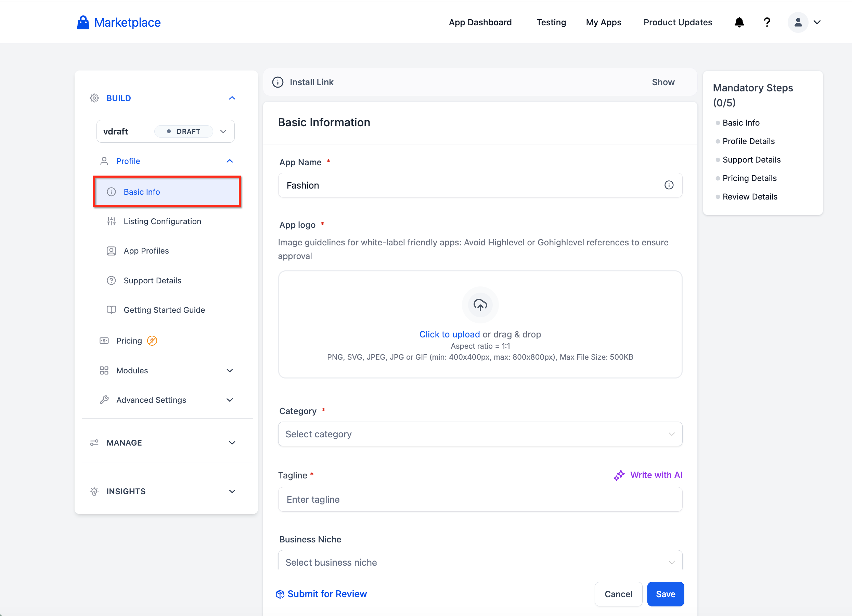Image resolution: width=852 pixels, height=616 pixels.
Task: Open the vdraft version dropdown
Action: click(223, 131)
